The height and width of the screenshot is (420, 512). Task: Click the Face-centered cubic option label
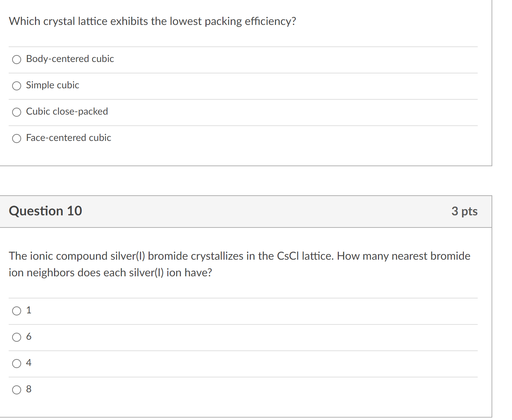tap(68, 138)
